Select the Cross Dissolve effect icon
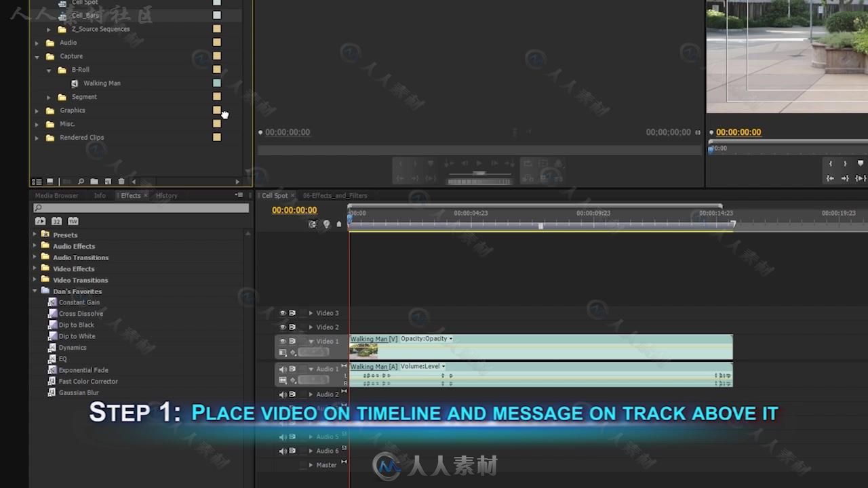This screenshot has width=868, height=488. [52, 314]
